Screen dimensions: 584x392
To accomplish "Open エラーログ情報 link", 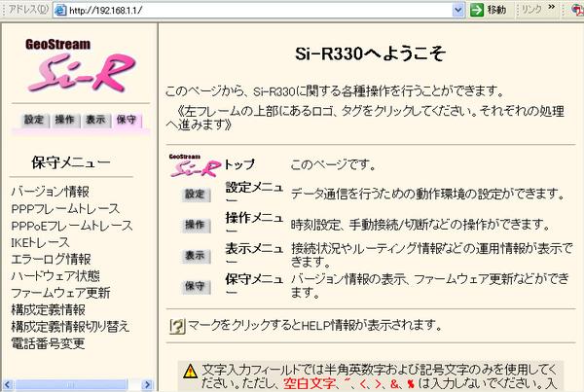I will 51,259.
